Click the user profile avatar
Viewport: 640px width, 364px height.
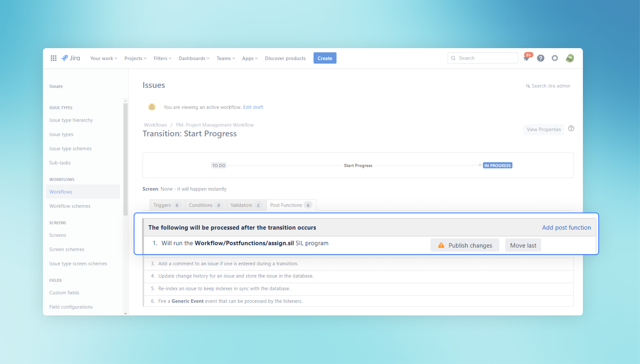570,58
